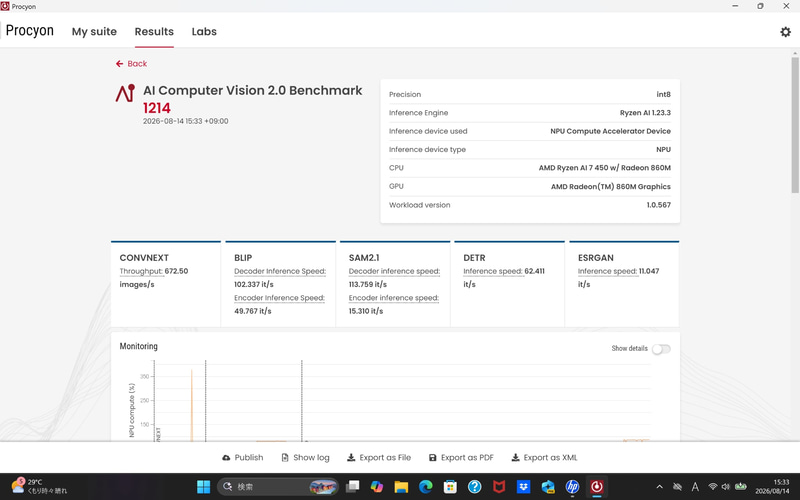The image size is (800, 500).
Task: Click Ryzen AI 1.23.3 engine value
Action: (x=645, y=113)
